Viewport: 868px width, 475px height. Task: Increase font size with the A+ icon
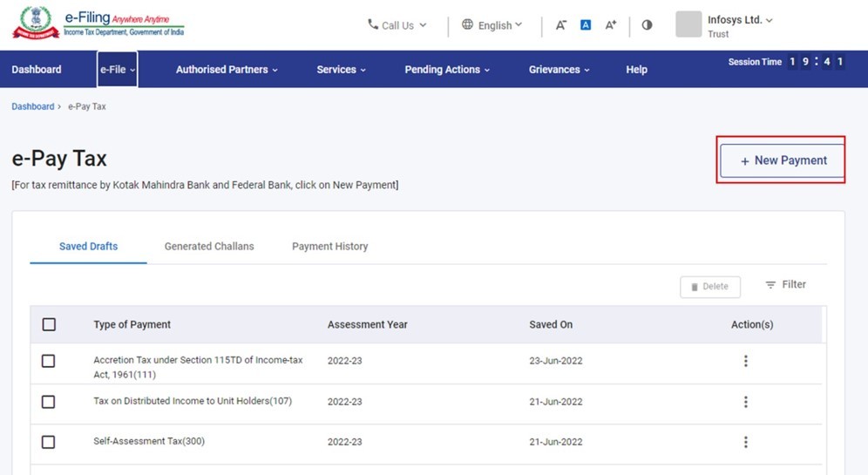coord(611,25)
